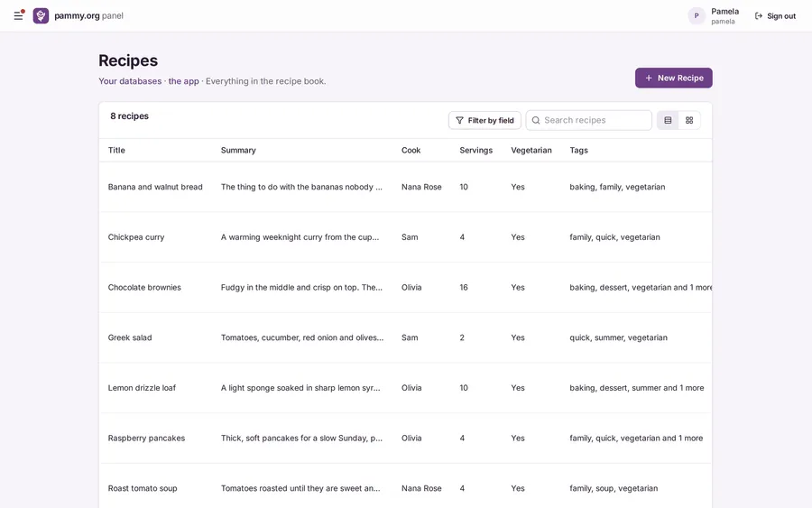Click the pammy.org panel title
The image size is (812, 508).
point(88,15)
